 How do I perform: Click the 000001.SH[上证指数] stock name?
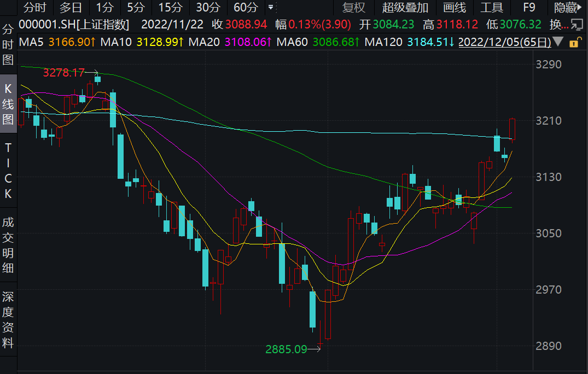[74, 25]
